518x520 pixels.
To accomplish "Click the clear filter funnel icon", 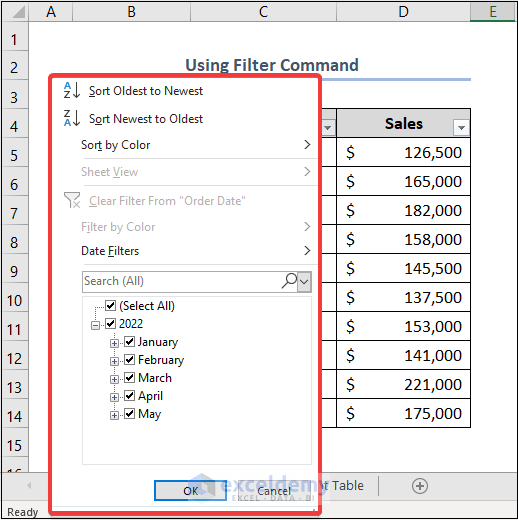I will click(x=72, y=200).
